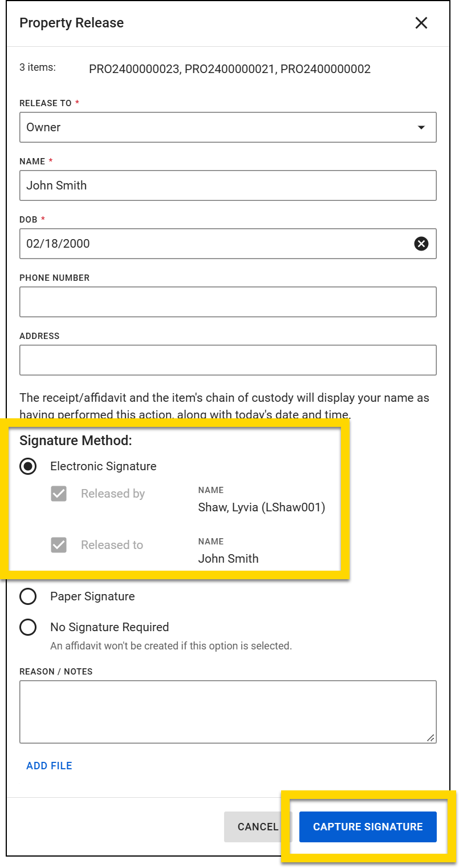Close the Property Release dialog
459x868 pixels.
[421, 23]
